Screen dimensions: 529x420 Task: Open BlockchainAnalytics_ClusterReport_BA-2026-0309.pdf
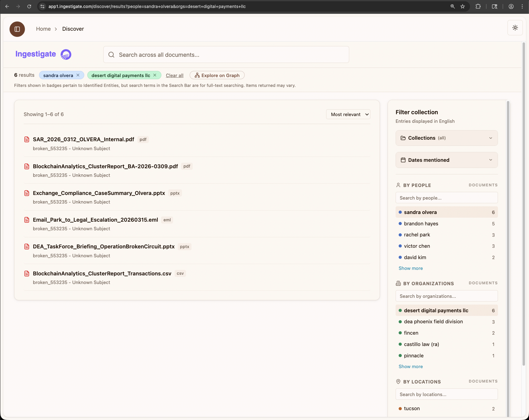(x=105, y=166)
